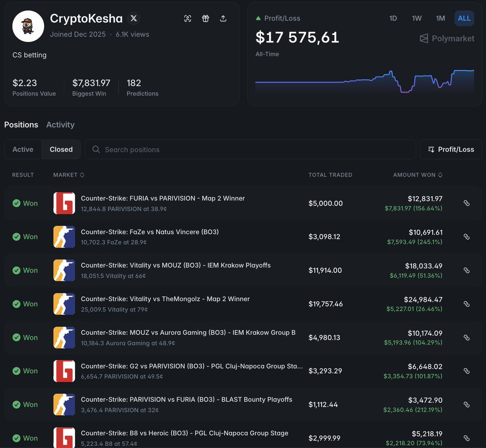Image resolution: width=486 pixels, height=448 pixels.
Task: Click B8 vs Heroic market logo
Action: (64, 437)
